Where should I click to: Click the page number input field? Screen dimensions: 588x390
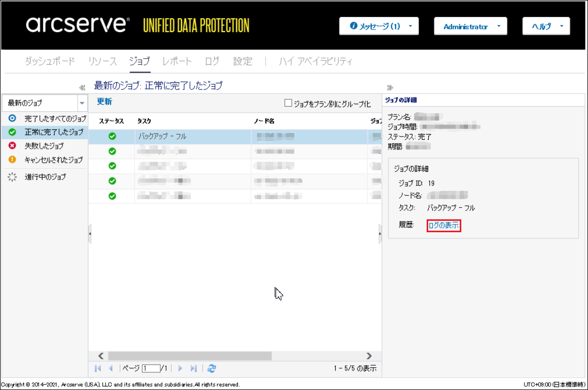click(151, 369)
